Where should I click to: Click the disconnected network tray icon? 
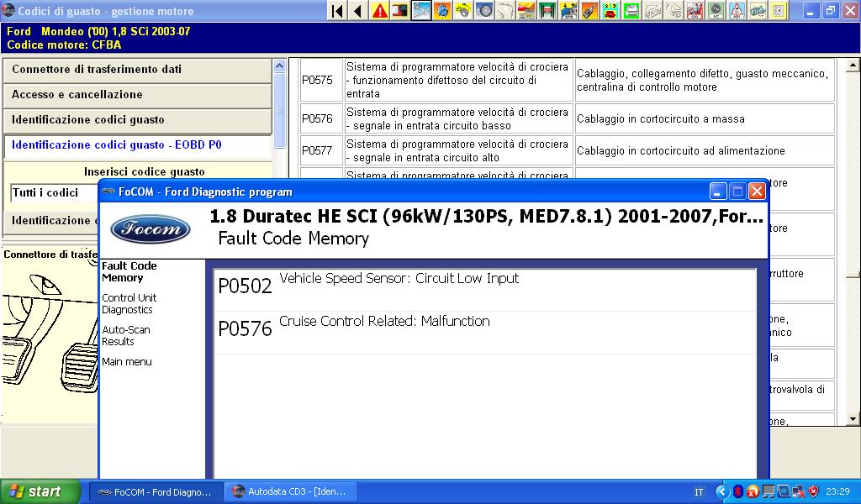[799, 491]
